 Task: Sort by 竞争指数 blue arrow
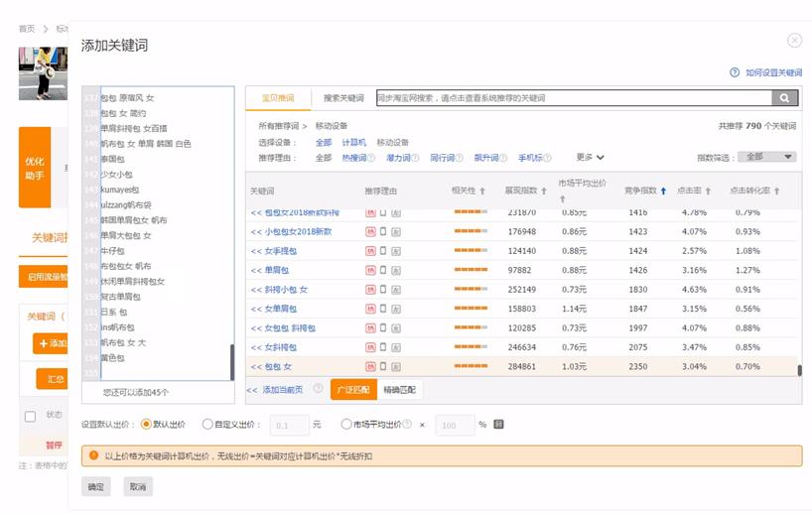click(663, 191)
